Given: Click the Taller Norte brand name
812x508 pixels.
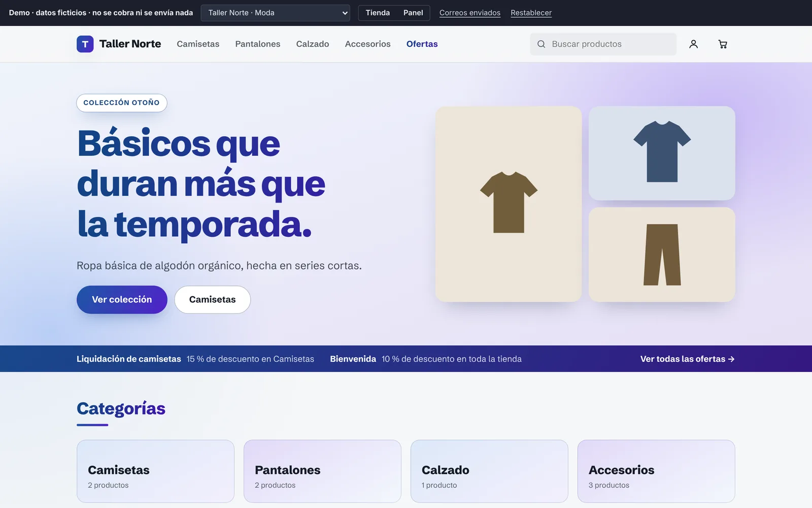Looking at the screenshot, I should pyautogui.click(x=130, y=44).
